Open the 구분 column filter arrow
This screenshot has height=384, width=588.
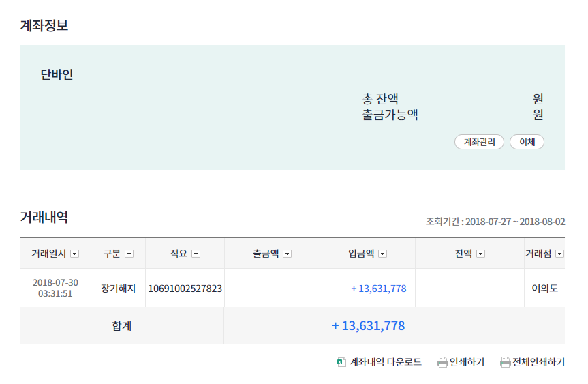129,254
